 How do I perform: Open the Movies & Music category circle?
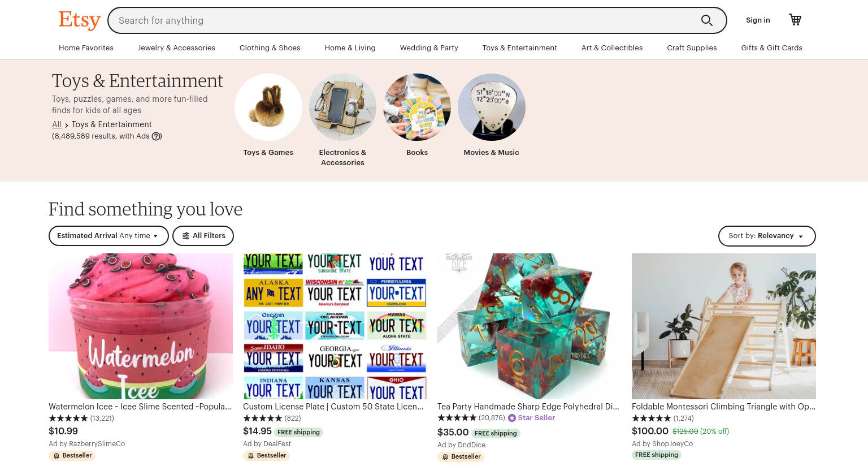click(x=492, y=107)
